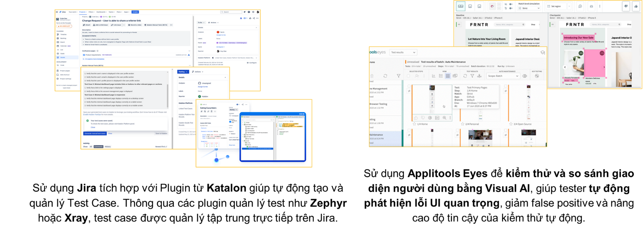Click Record a video button
This screenshot has width=644, height=231.
tap(135, 25)
